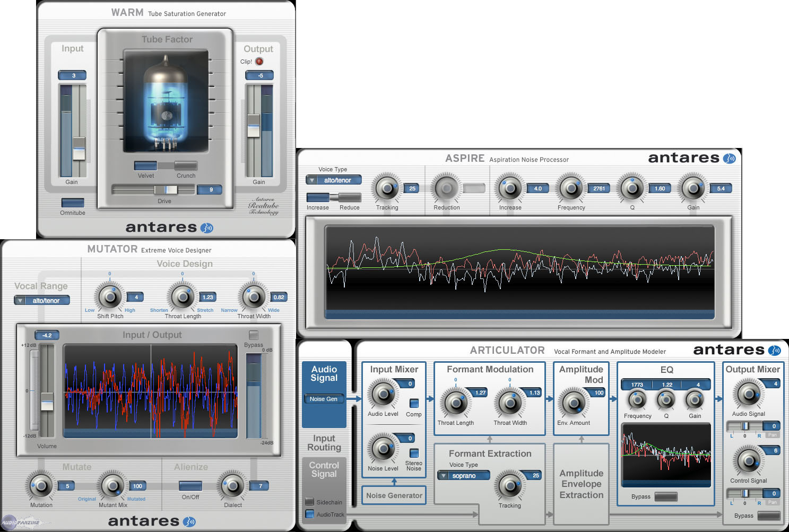This screenshot has width=789, height=532.
Task: Click Formant Extraction Tracking knob in Articulator
Action: (x=510, y=485)
